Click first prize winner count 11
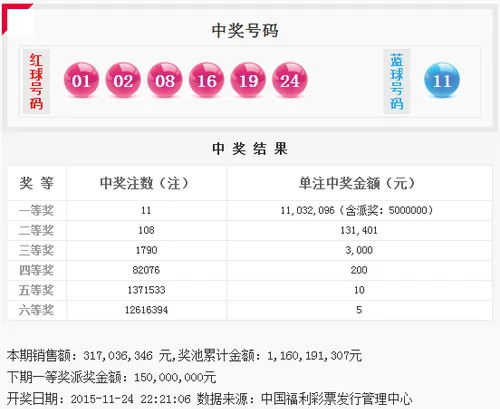500x409 pixels. click(146, 210)
